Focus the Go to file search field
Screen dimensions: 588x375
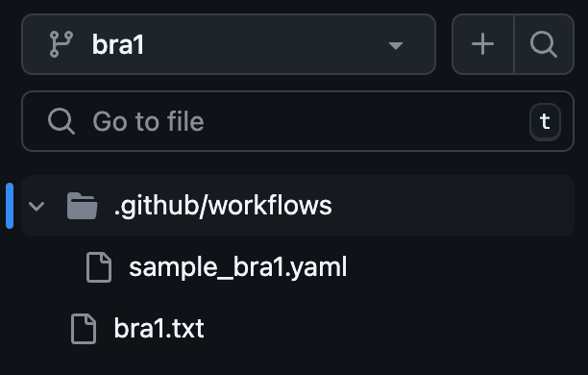[298, 121]
